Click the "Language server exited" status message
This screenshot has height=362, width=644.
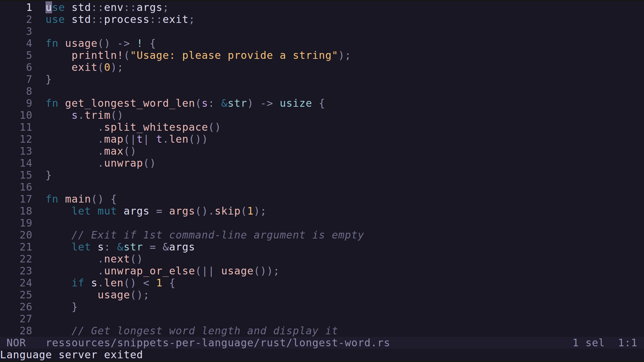(71, 355)
